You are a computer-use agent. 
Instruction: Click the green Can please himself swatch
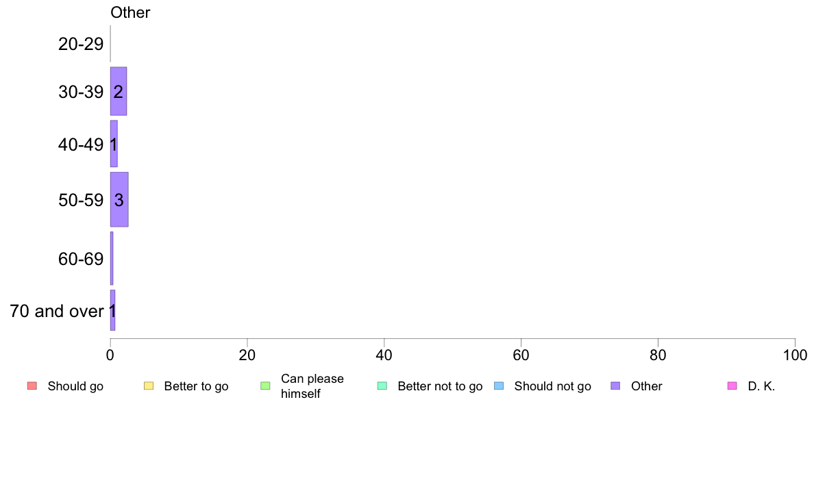click(265, 386)
